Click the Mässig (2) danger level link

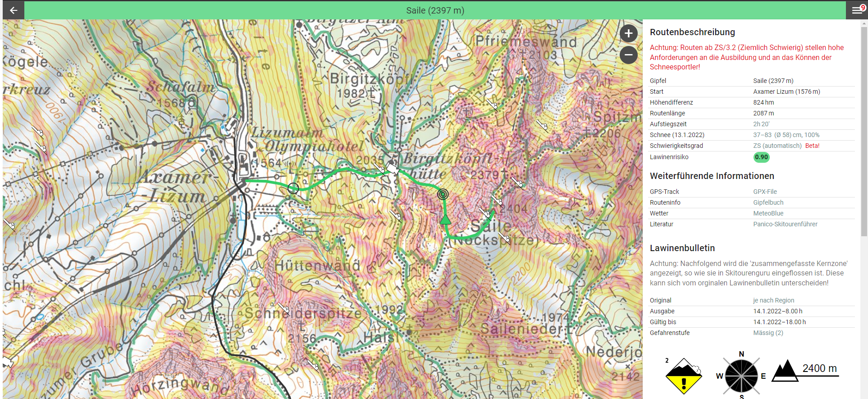pos(768,333)
